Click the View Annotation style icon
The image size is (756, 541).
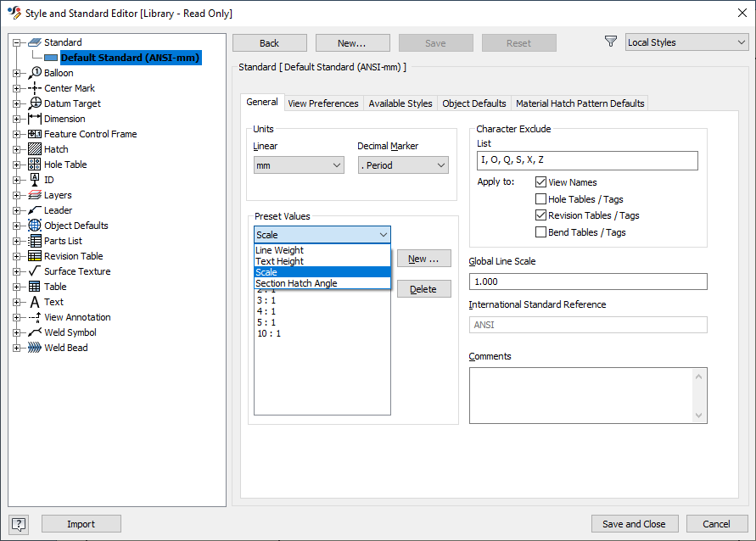(35, 317)
